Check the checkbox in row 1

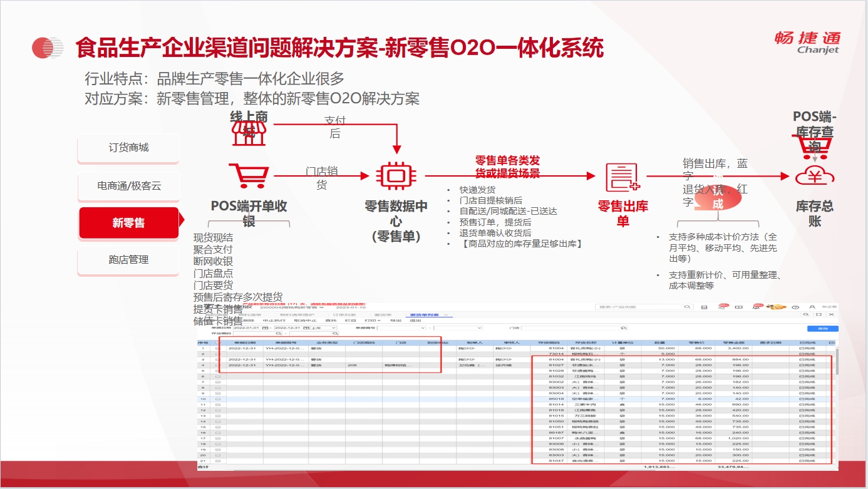(x=217, y=348)
